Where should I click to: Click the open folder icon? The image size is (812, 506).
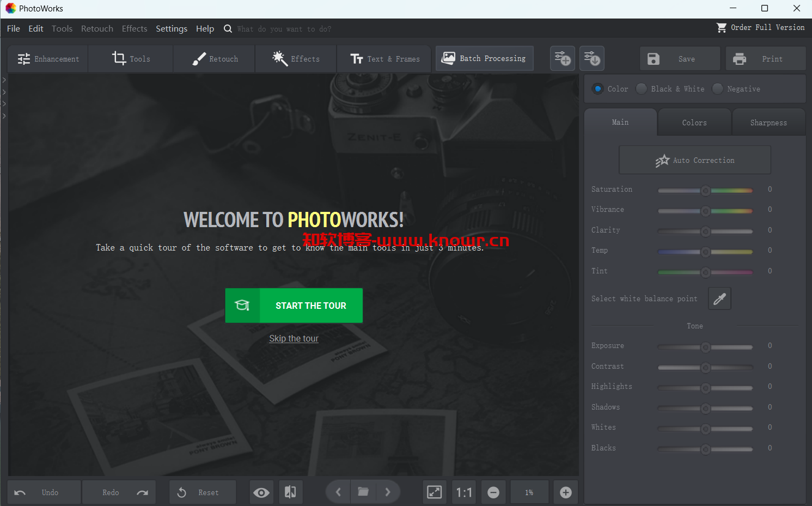pyautogui.click(x=363, y=492)
